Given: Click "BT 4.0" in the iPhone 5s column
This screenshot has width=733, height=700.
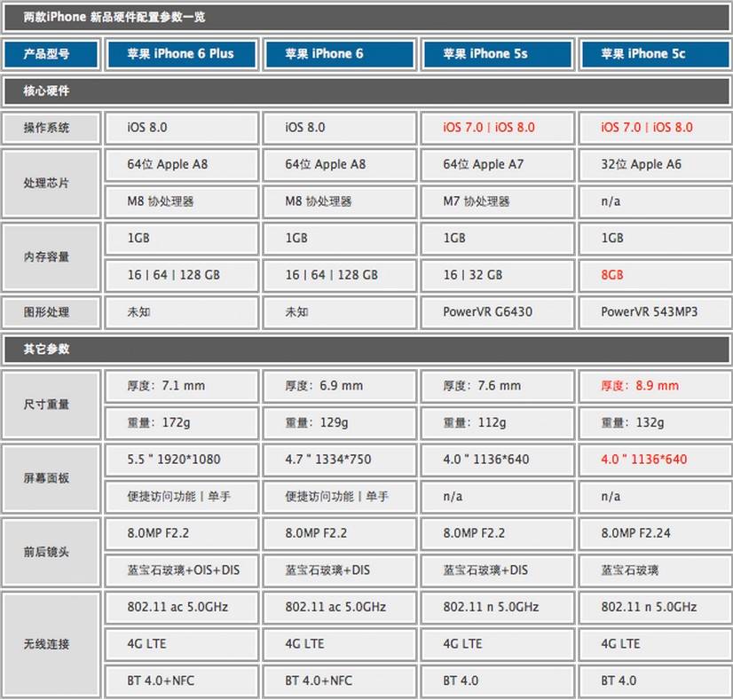Looking at the screenshot, I should tap(461, 681).
